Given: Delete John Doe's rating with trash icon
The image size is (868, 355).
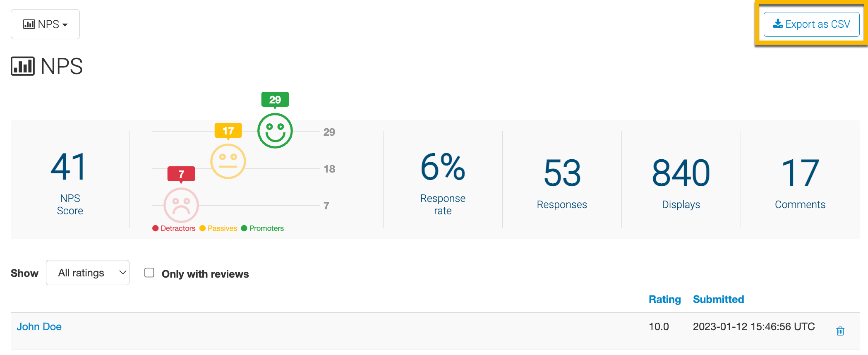Looking at the screenshot, I should pos(840,331).
